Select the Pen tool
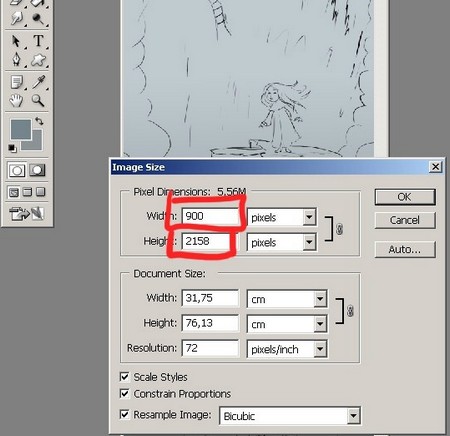 click(16, 60)
